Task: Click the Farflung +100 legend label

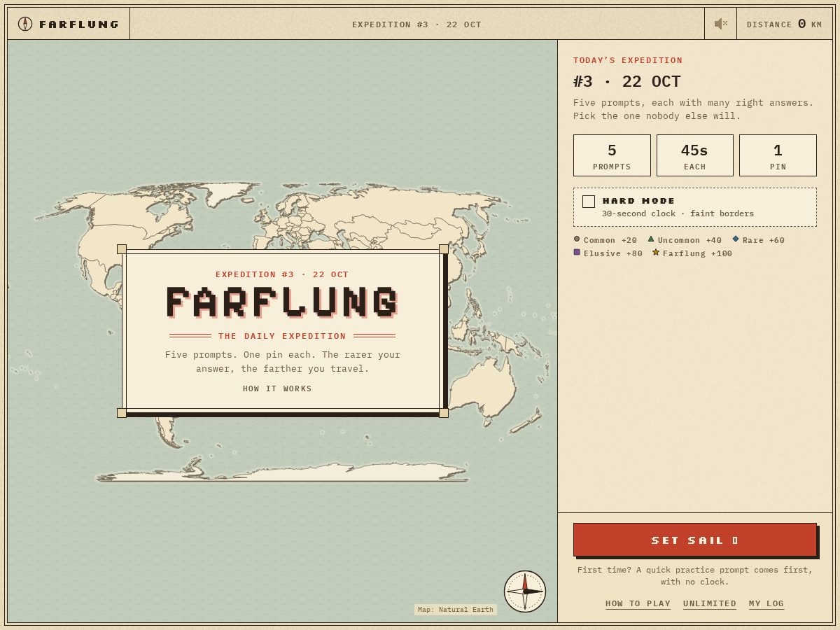Action: [x=697, y=253]
